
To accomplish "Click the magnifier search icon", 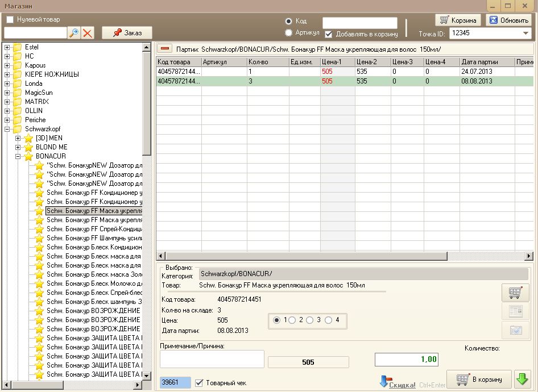I will (x=74, y=33).
